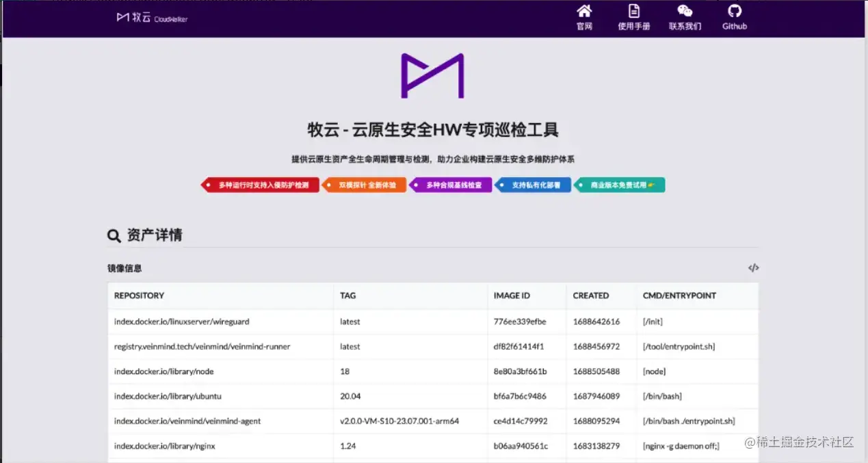This screenshot has width=868, height=463.
Task: Click image ID df82f61414f1
Action: tap(519, 347)
